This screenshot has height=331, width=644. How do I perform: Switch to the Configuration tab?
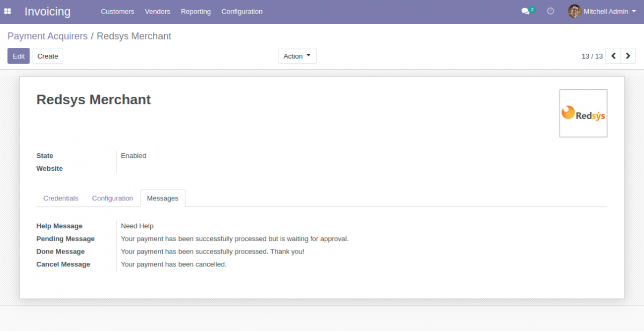pos(112,198)
